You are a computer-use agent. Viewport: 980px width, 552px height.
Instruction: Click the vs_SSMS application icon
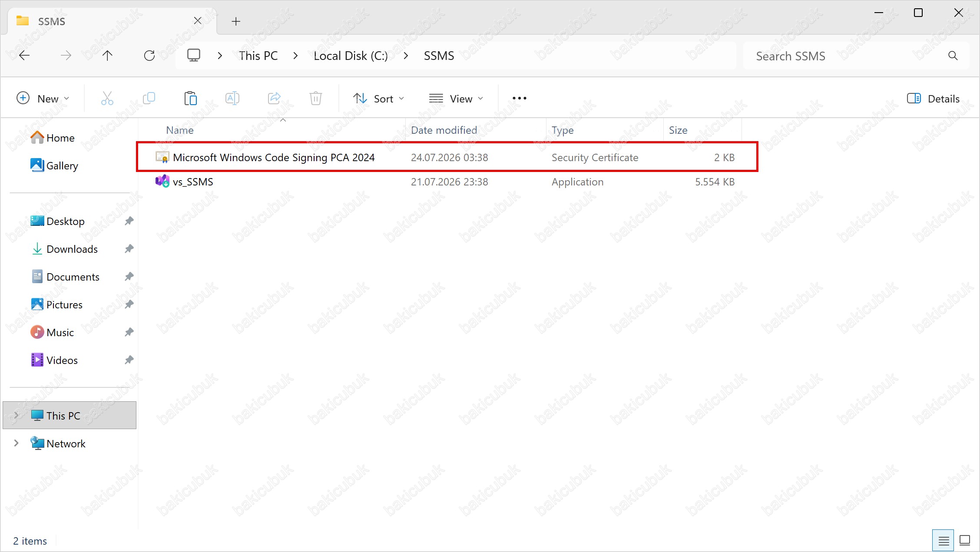coord(162,181)
